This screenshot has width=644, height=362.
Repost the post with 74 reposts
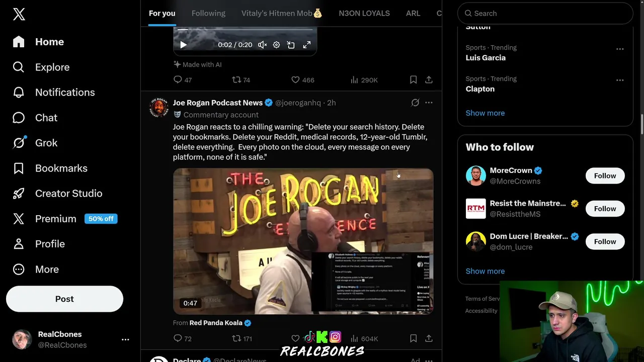point(241,79)
